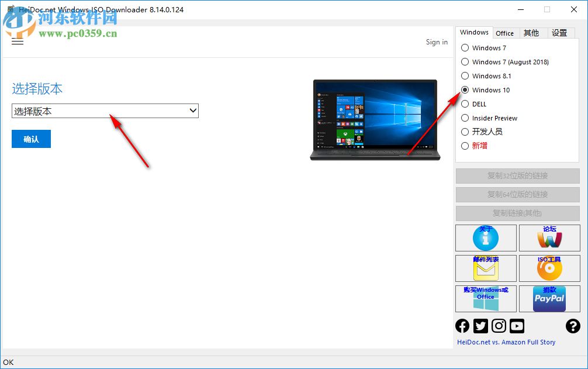Click the 邮件列表 envelope icon
The height and width of the screenshot is (369, 588).
(486, 268)
